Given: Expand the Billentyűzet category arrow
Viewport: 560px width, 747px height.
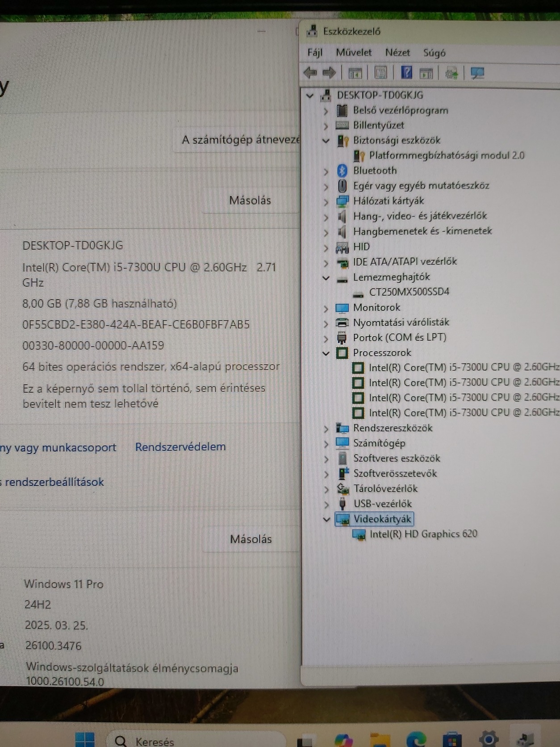Looking at the screenshot, I should click(x=326, y=126).
